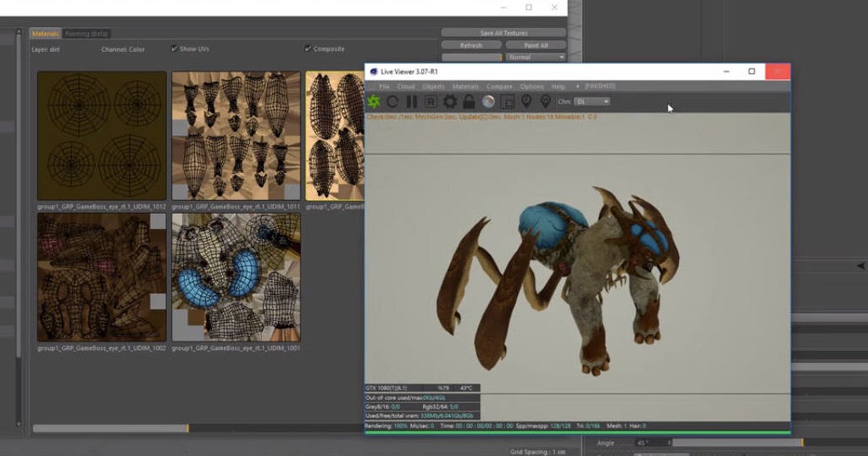The width and height of the screenshot is (868, 456).
Task: Open the Compare menu in Live Viewer
Action: coord(499,87)
